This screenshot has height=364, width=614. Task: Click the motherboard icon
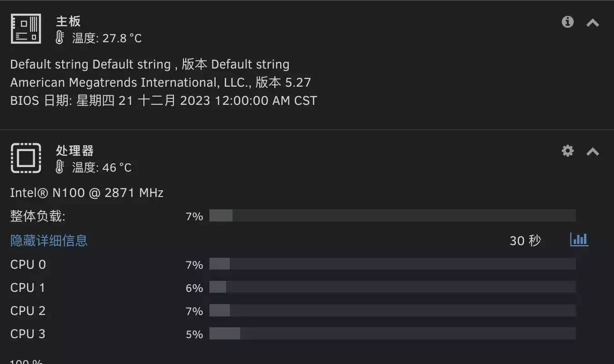point(26,29)
